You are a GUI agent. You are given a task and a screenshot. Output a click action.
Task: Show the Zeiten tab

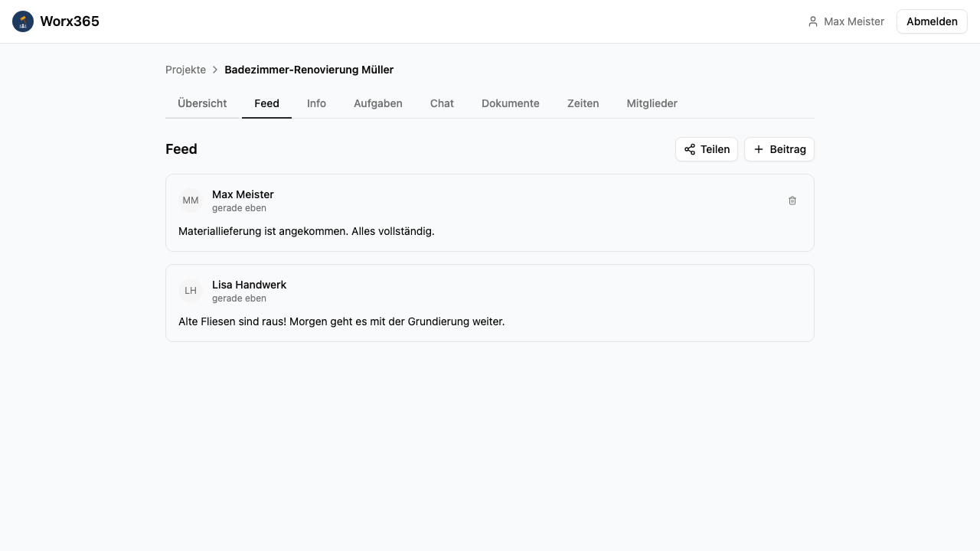(x=583, y=103)
